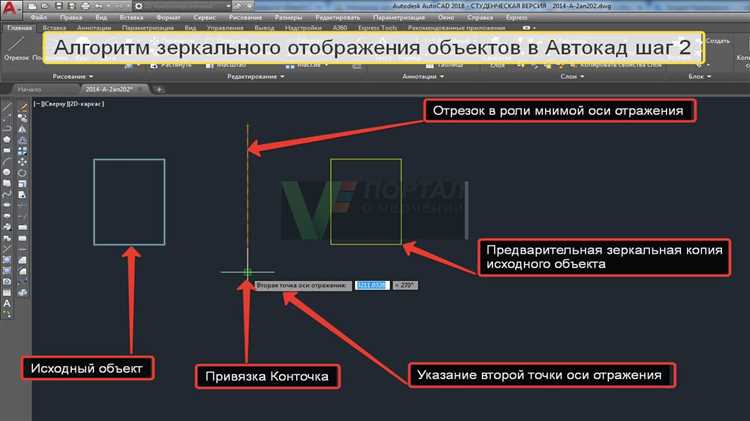Select the Ellipse tool
750x421 pixels.
pyautogui.click(x=7, y=205)
